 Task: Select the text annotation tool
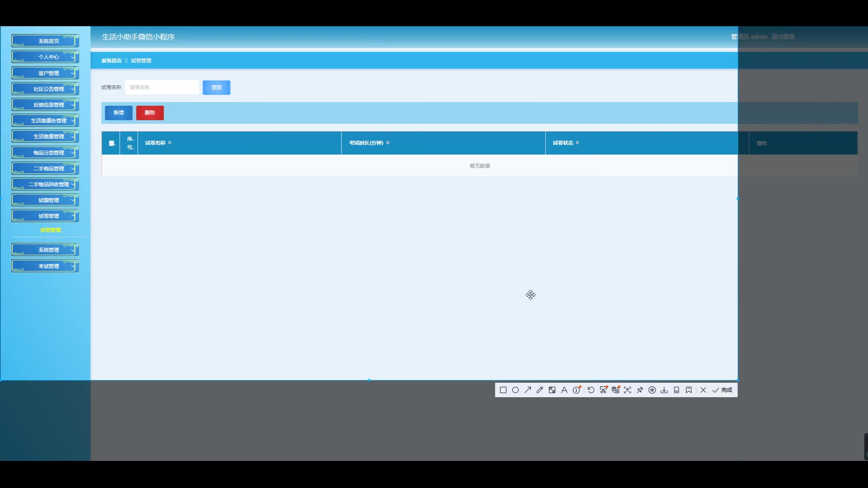(x=564, y=390)
